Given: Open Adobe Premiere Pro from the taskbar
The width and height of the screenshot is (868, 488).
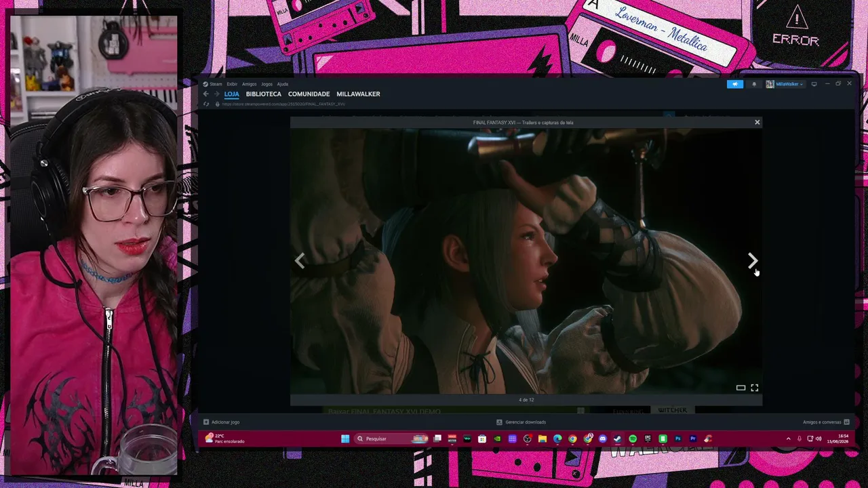Looking at the screenshot, I should tap(692, 439).
